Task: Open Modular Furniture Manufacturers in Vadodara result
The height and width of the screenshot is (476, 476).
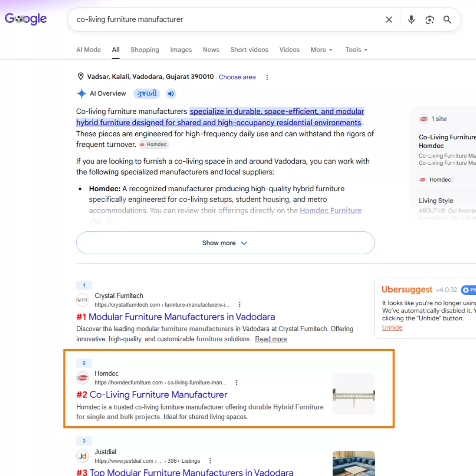Action: pos(182,316)
